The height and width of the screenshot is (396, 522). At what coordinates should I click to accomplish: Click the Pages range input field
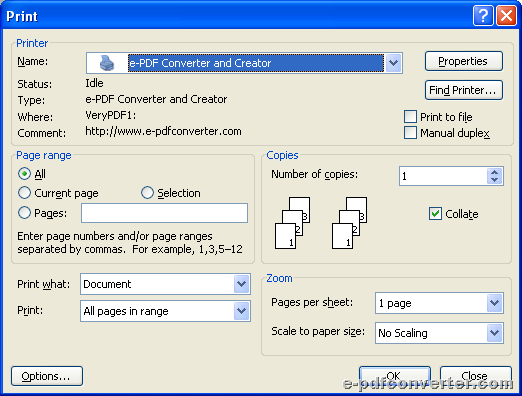[164, 213]
